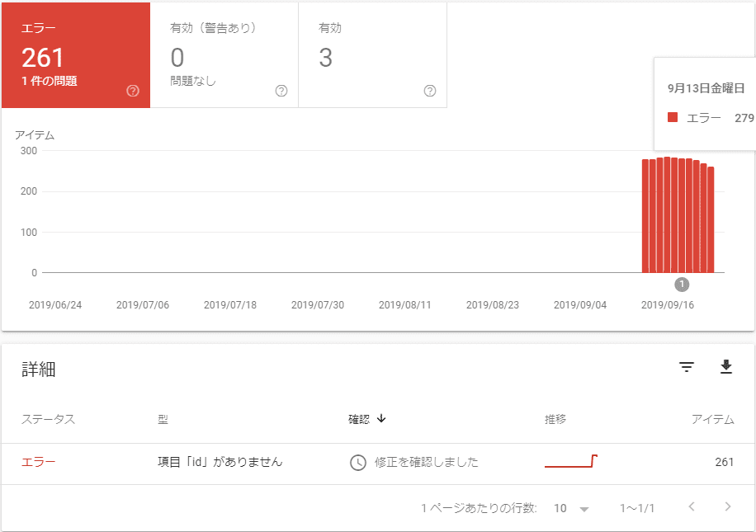Click the annotation marker 1 below chart
The height and width of the screenshot is (532, 756).
[x=682, y=285]
